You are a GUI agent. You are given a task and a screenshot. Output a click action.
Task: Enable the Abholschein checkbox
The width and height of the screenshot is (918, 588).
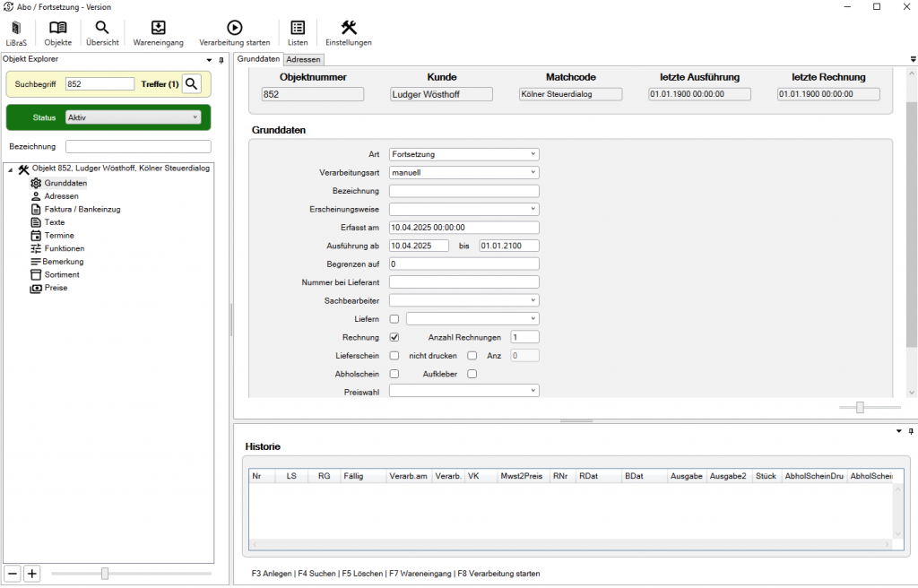[394, 374]
